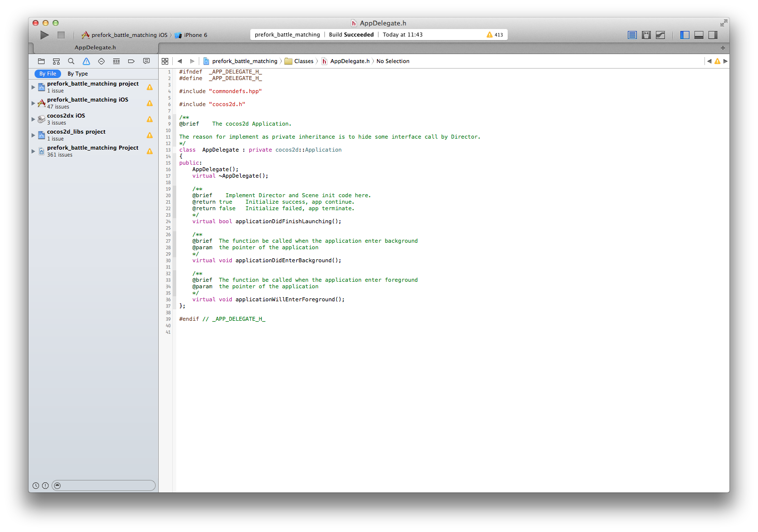Expand the cocos2dx iOS issues group
Screen dimensions: 758x532
(x=34, y=119)
